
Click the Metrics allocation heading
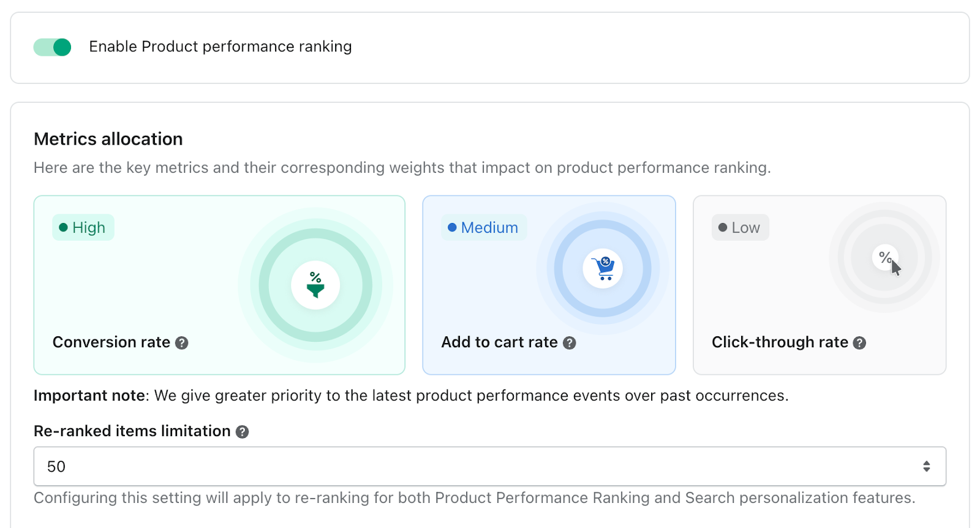click(108, 139)
